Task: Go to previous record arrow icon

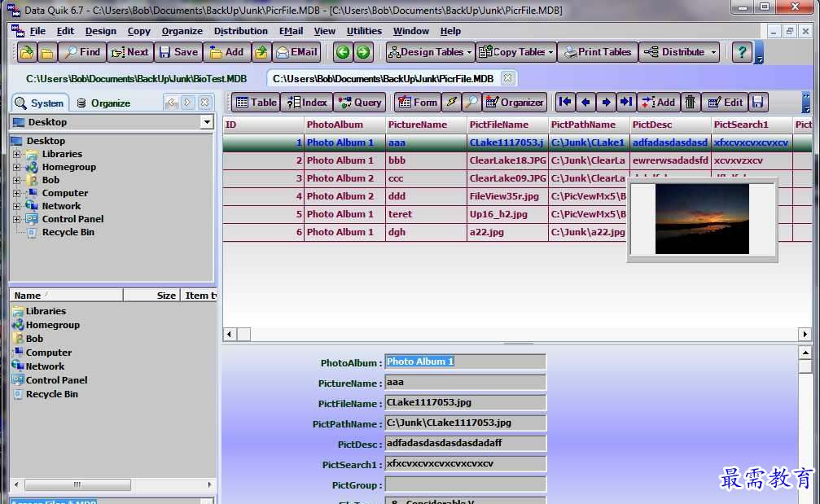Action: [585, 102]
